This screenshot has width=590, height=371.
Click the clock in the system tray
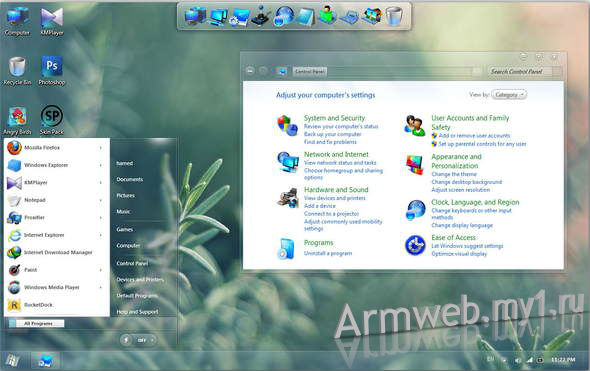click(x=563, y=360)
